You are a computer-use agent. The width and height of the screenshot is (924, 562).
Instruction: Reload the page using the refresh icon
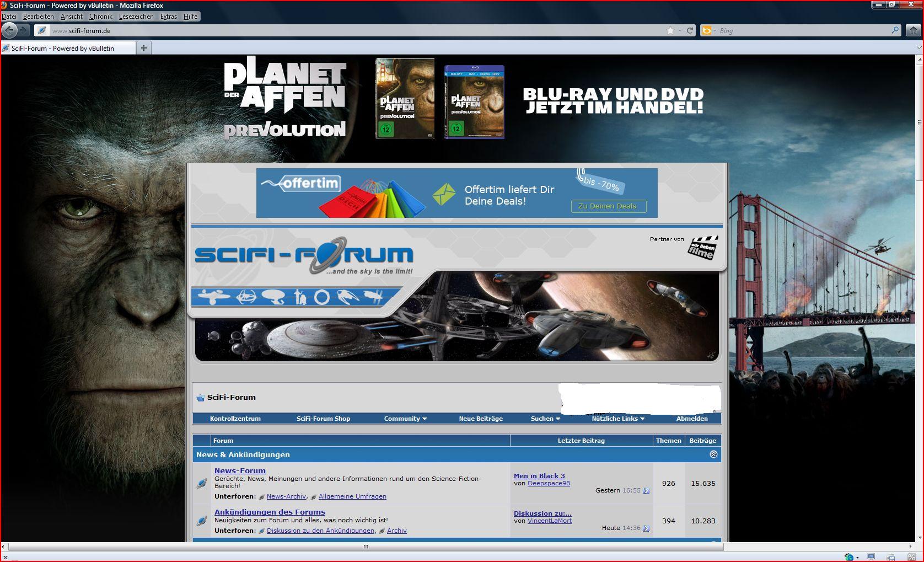690,31
